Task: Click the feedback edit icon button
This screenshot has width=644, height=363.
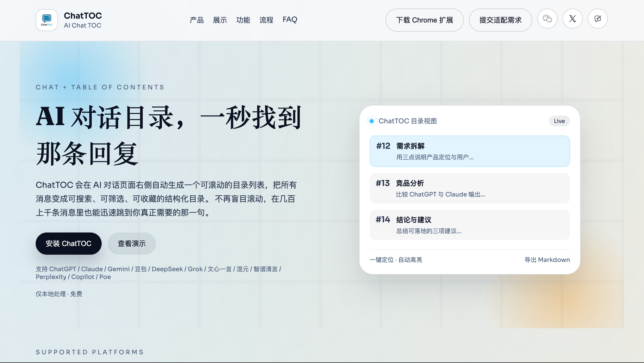Action: 598,19
